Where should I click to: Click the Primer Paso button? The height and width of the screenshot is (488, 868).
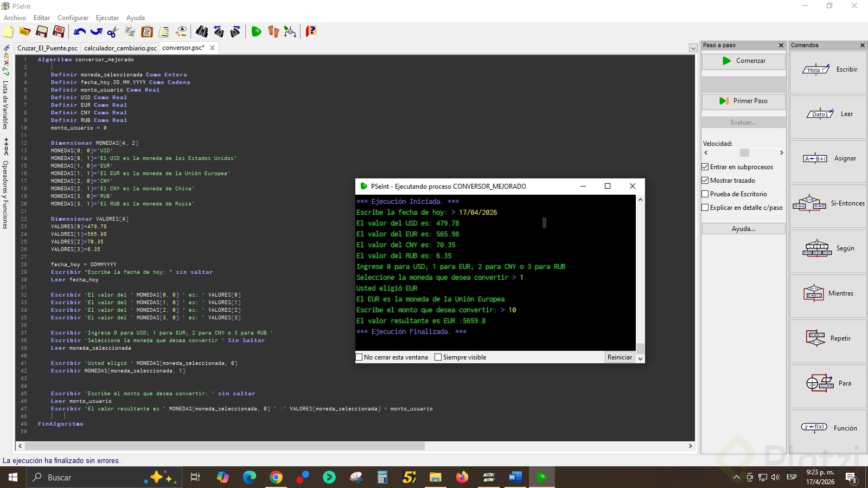point(743,101)
